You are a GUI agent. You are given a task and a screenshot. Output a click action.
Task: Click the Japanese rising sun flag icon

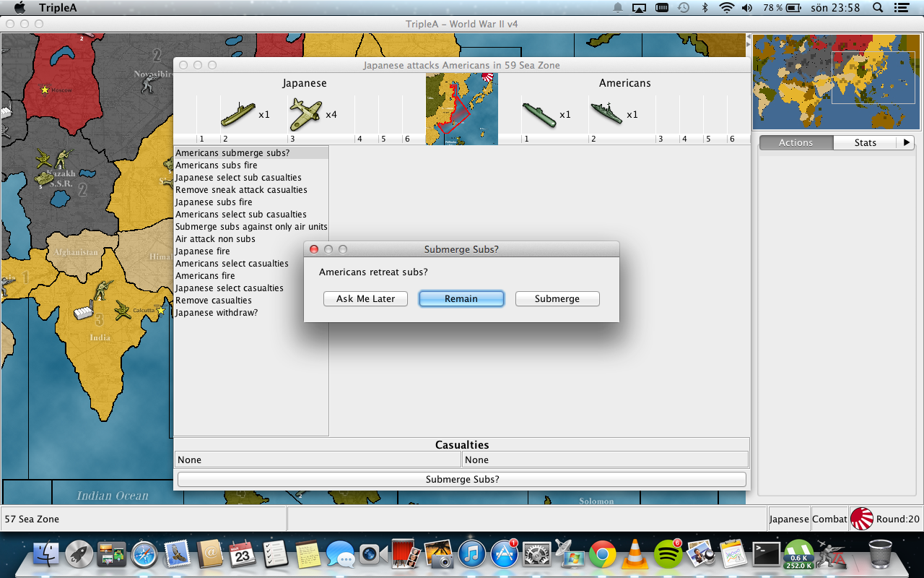click(x=862, y=519)
